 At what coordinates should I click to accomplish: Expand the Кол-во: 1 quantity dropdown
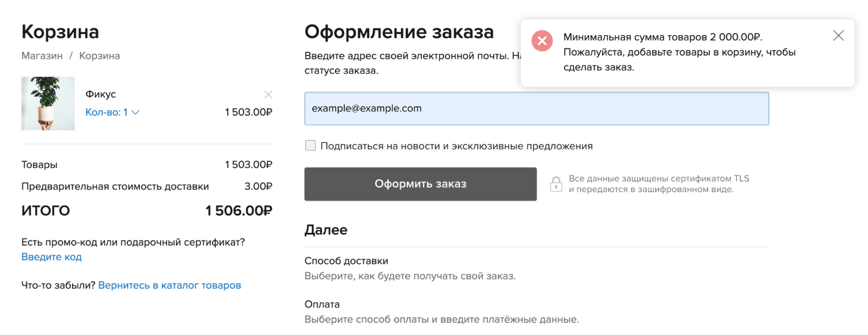click(x=112, y=112)
